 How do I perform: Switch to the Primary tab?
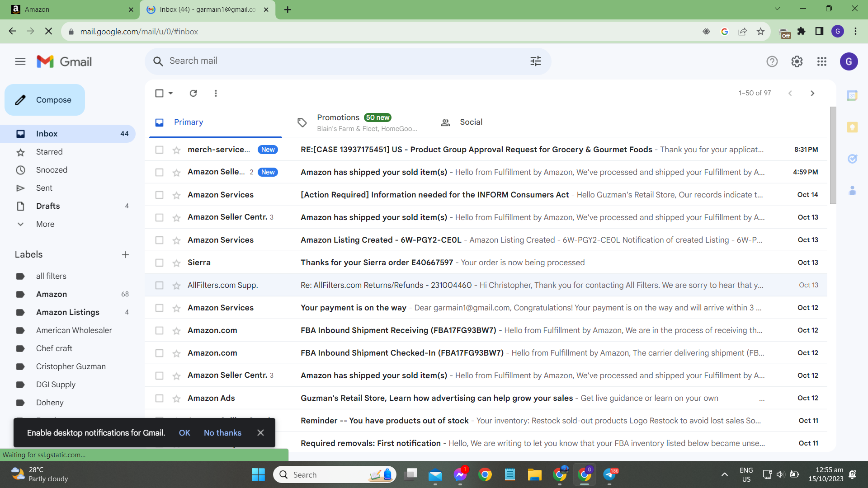[216, 122]
